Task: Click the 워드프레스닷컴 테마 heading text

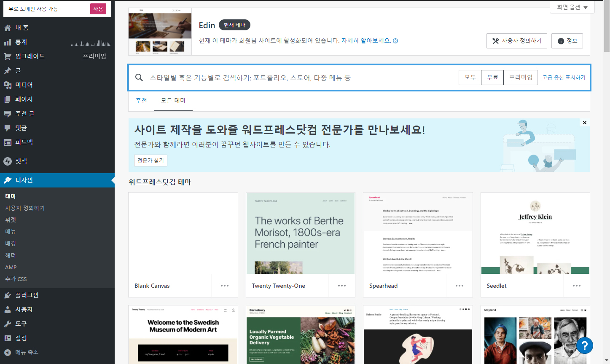Action: coord(160,182)
